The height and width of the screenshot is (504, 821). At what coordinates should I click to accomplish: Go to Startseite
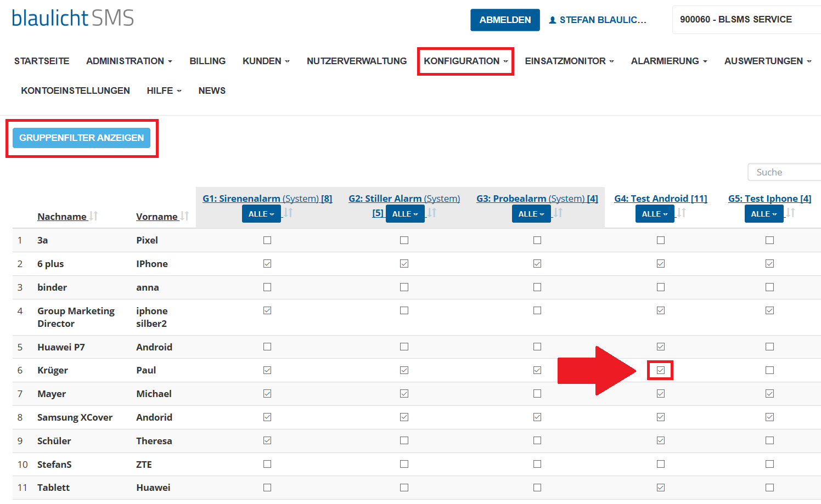pos(42,61)
